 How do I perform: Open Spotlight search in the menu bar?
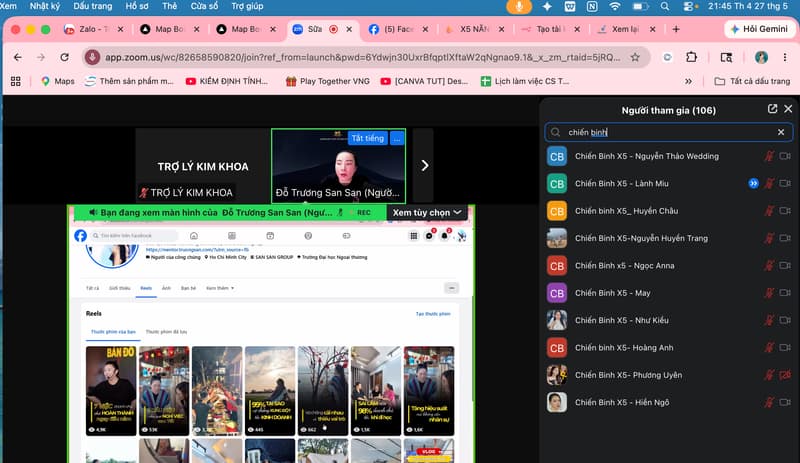coord(664,6)
